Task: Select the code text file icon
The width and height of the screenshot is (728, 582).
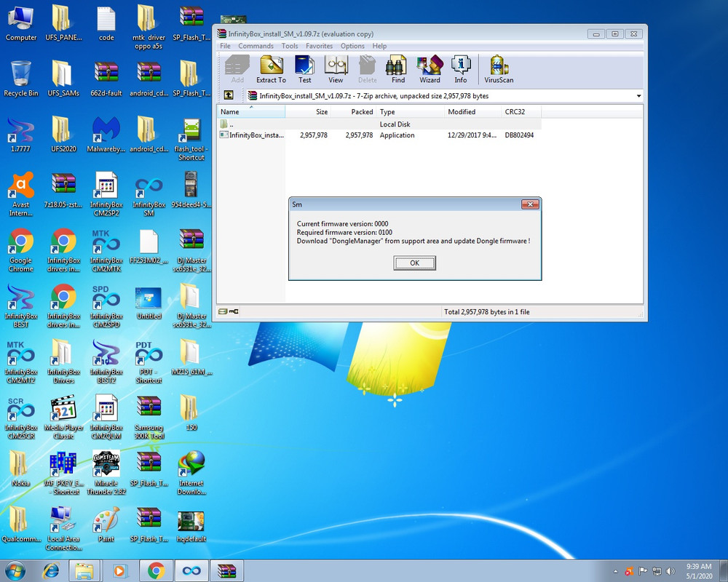Action: [106, 23]
